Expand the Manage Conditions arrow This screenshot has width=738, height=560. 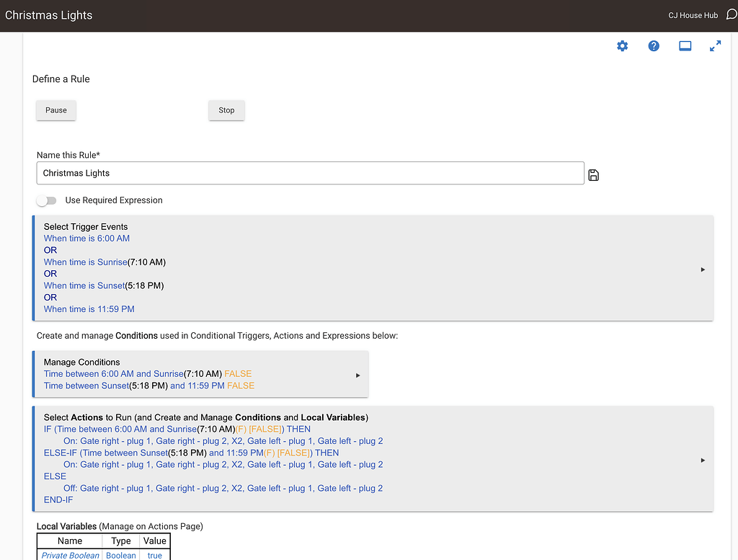357,375
